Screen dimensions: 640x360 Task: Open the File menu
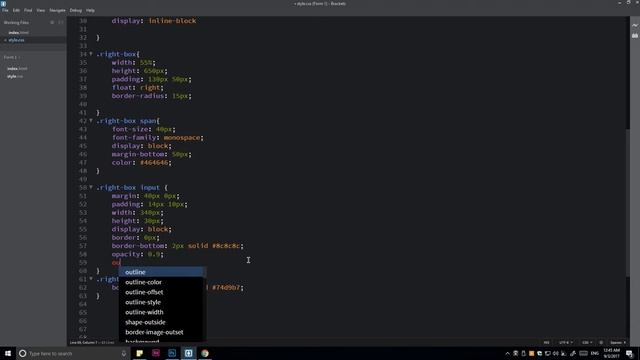click(x=5, y=10)
